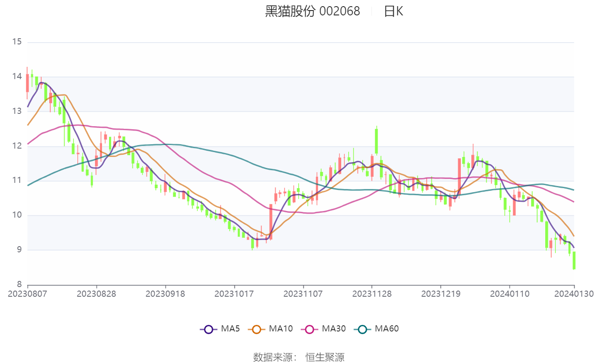Click the first red candlestick at 20230807

27,83
